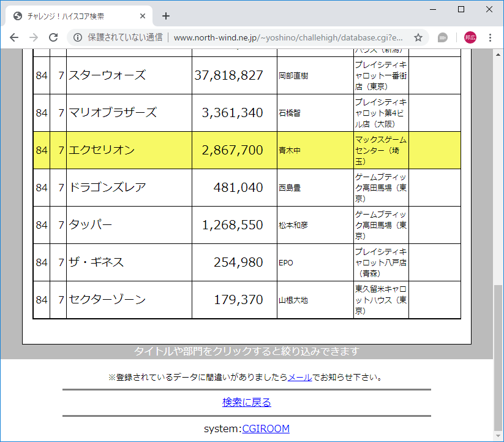Follow the 検索に戻る link
The height and width of the screenshot is (442, 504).
[x=246, y=402]
